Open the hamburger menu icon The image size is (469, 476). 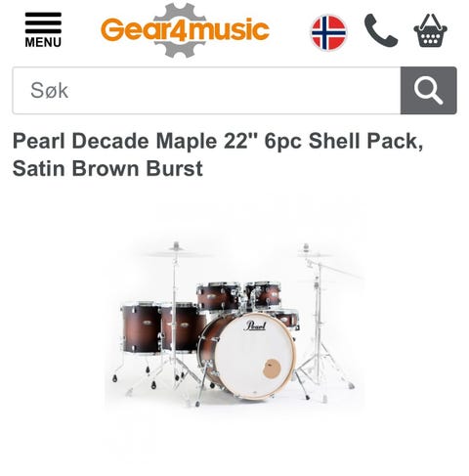[x=43, y=22]
